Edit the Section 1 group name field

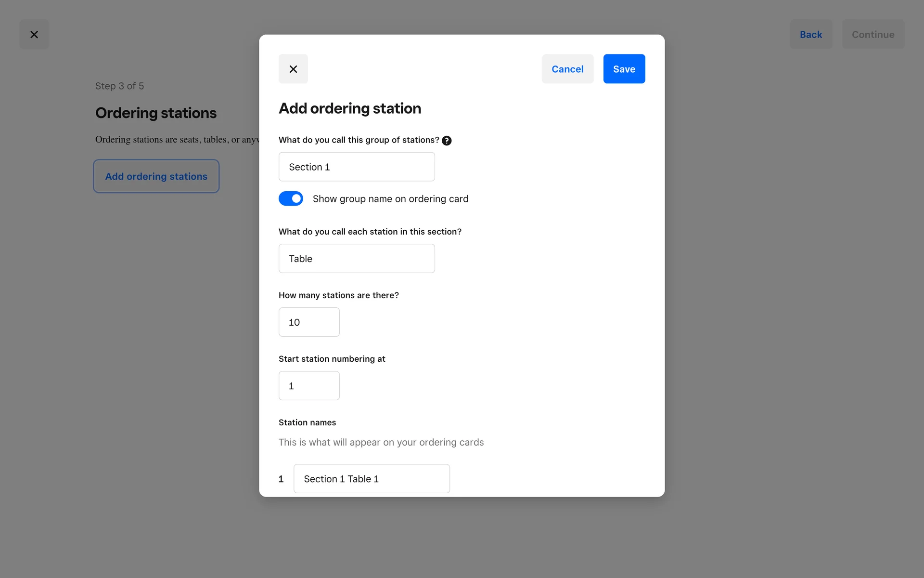pyautogui.click(x=357, y=167)
